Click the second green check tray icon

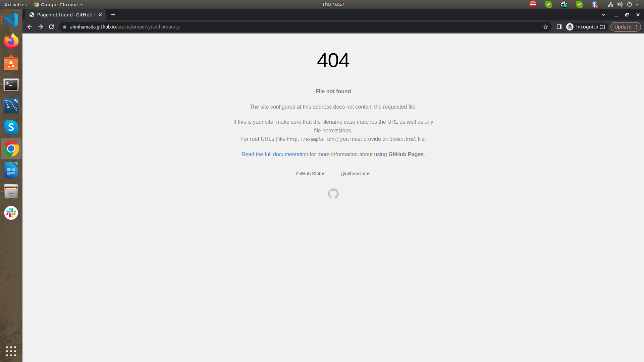click(579, 4)
